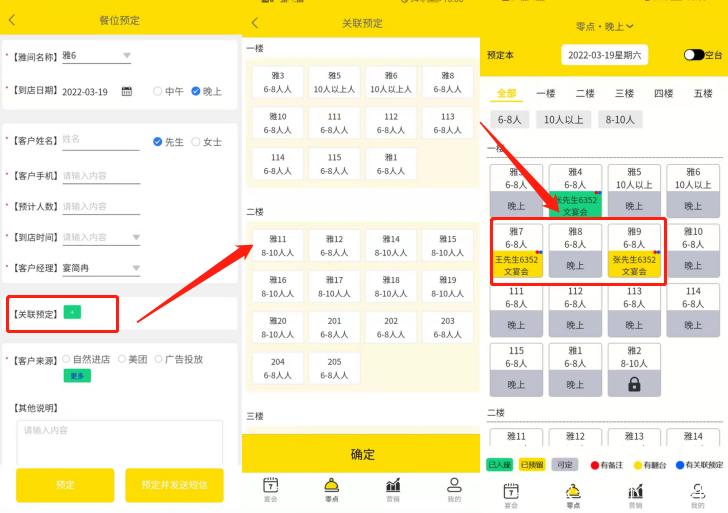Screen dimensions: 728x513
Task: Tap the 已入座 green legend
Action: (499, 465)
